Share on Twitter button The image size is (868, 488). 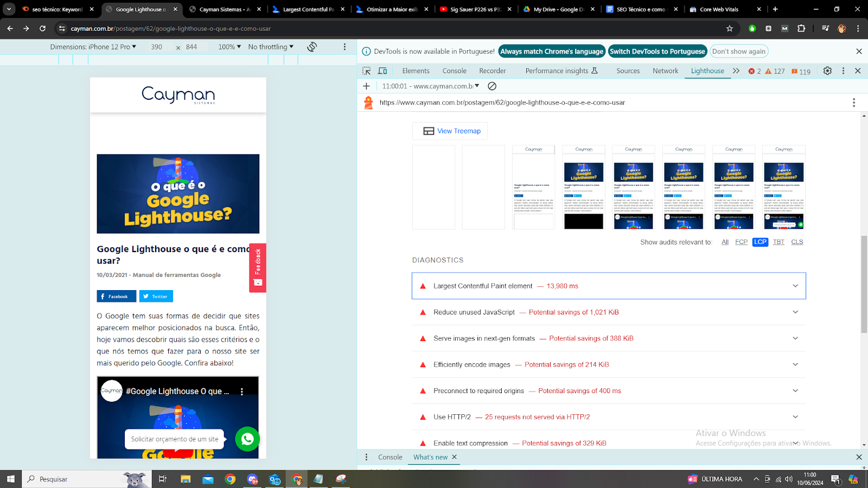(156, 297)
